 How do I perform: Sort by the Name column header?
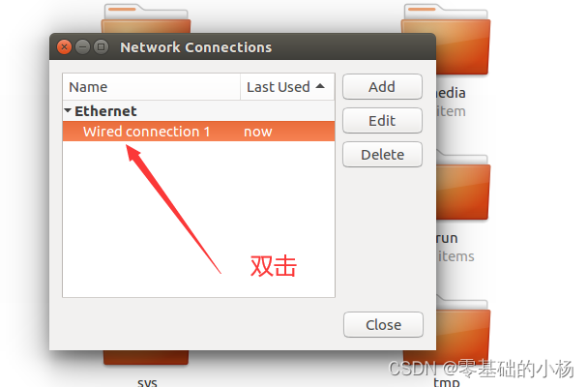pyautogui.click(x=152, y=87)
